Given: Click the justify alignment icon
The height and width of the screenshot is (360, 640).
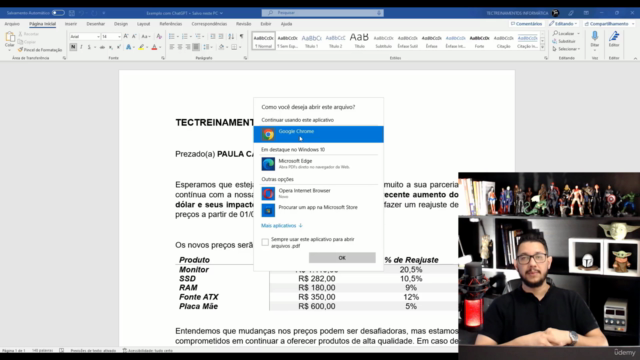Looking at the screenshot, I should pos(196,47).
